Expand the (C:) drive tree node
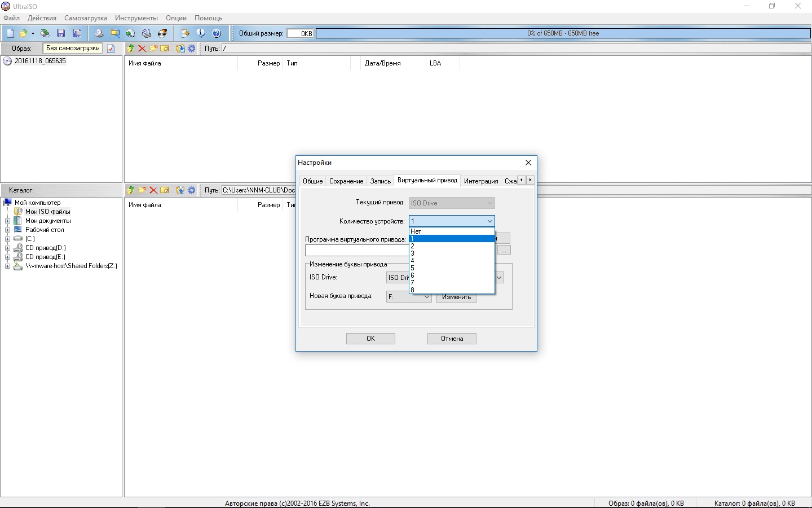 point(8,239)
